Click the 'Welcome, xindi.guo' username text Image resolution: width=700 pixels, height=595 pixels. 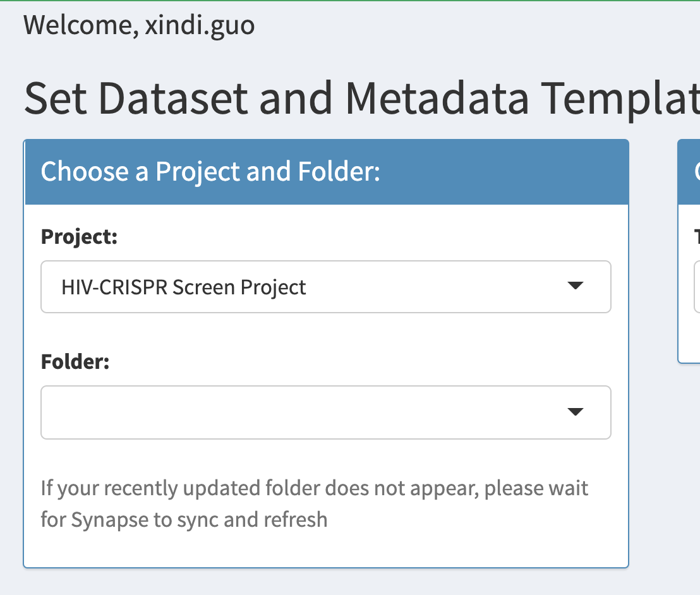coord(139,25)
